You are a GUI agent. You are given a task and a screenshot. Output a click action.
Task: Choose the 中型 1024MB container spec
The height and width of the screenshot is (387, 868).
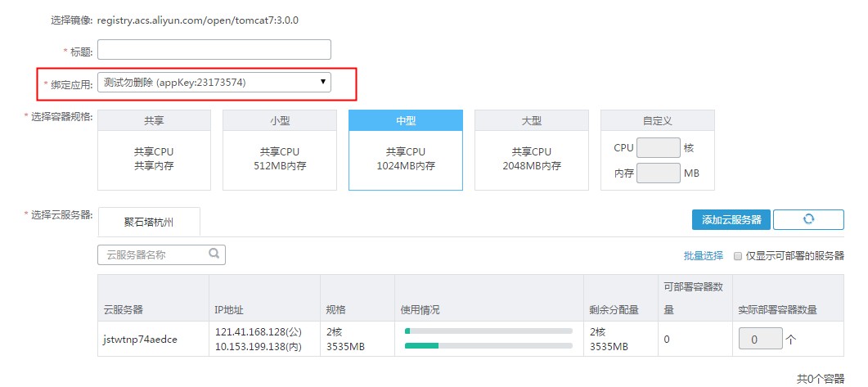[x=406, y=151]
